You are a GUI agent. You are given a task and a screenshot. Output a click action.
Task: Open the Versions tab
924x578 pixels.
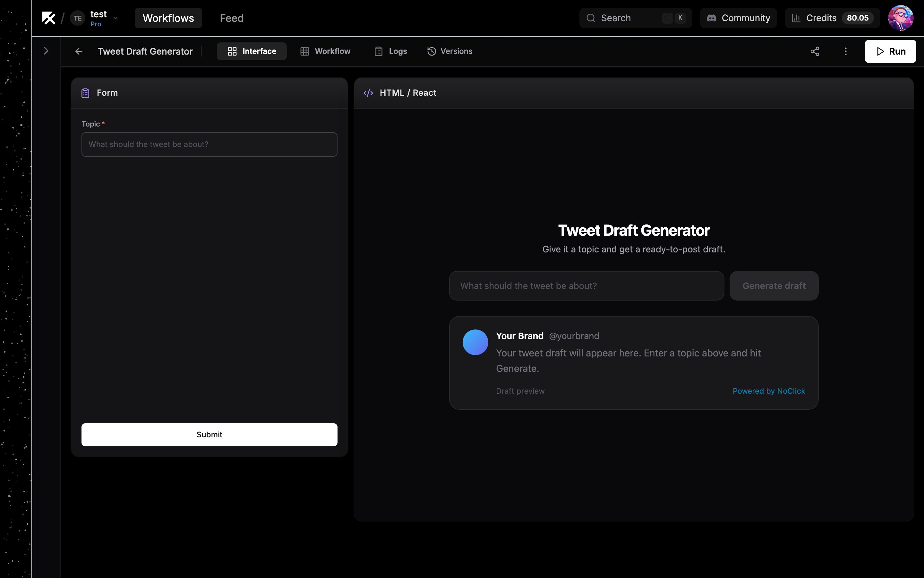click(450, 51)
